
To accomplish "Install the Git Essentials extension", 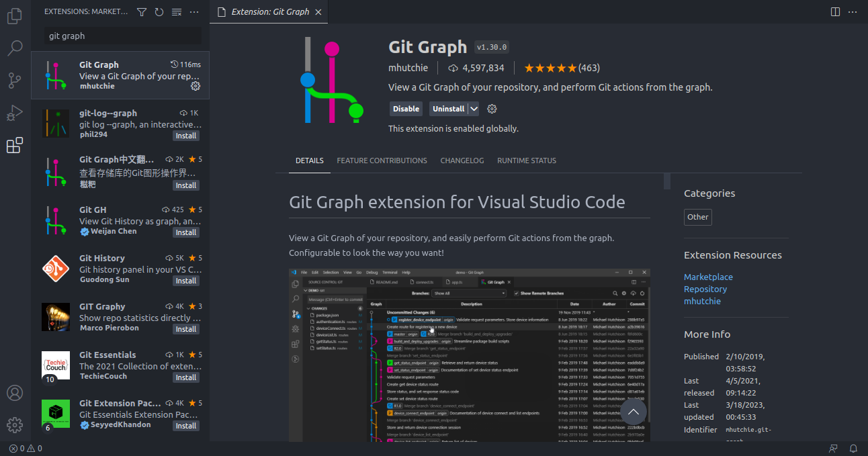I will [186, 377].
